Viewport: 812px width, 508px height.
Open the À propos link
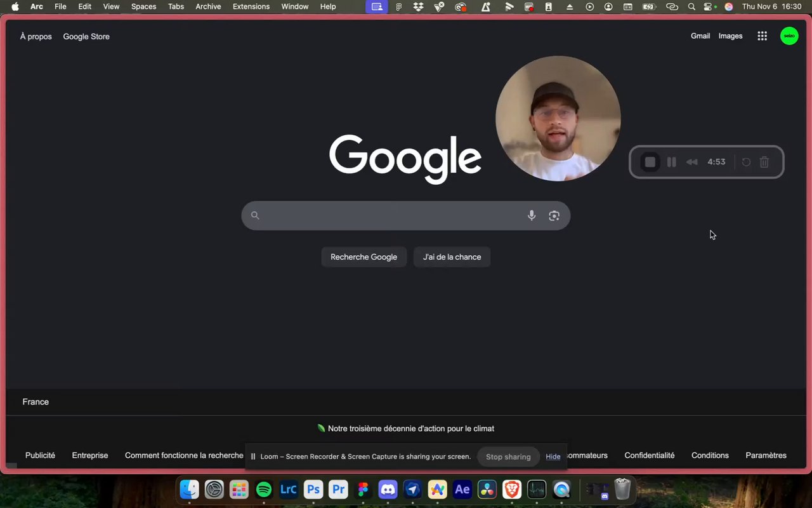pyautogui.click(x=36, y=36)
